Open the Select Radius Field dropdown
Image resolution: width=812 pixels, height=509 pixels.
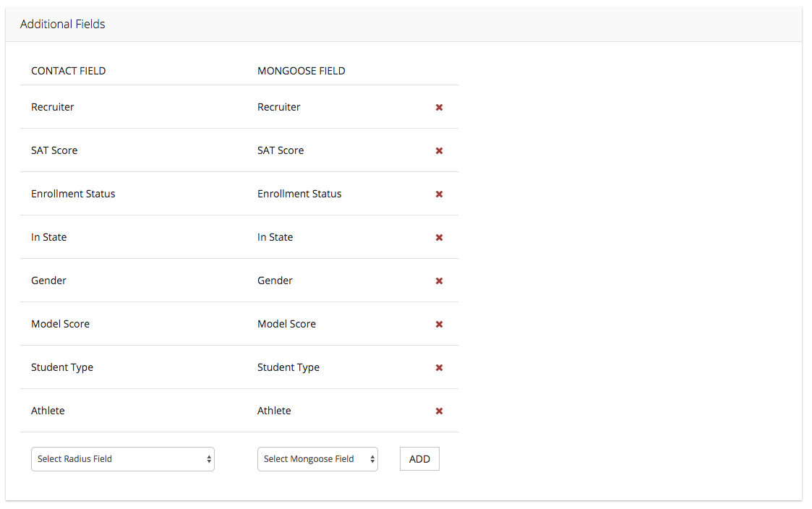123,459
